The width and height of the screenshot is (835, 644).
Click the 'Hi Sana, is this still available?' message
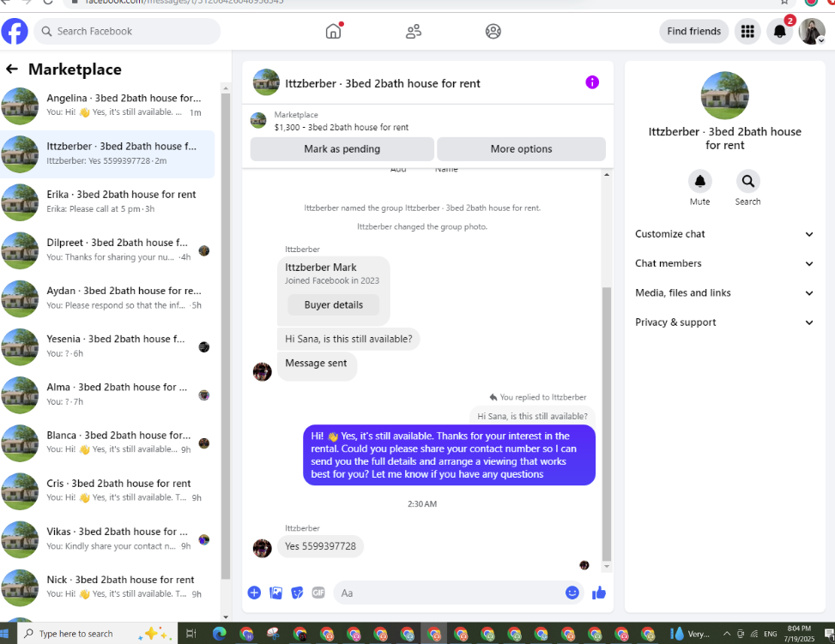(x=348, y=339)
